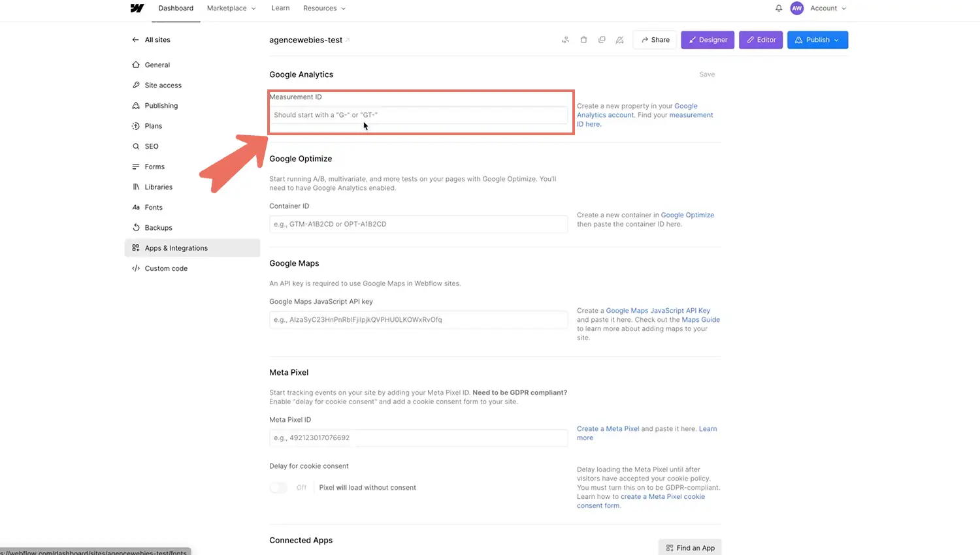Open site link arrow beside agencewebies-test
This screenshot has width=980, height=555.
tap(348, 40)
